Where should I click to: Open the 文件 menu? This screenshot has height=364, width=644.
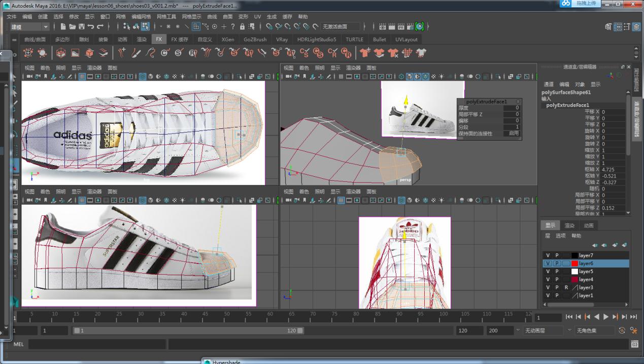(12, 17)
